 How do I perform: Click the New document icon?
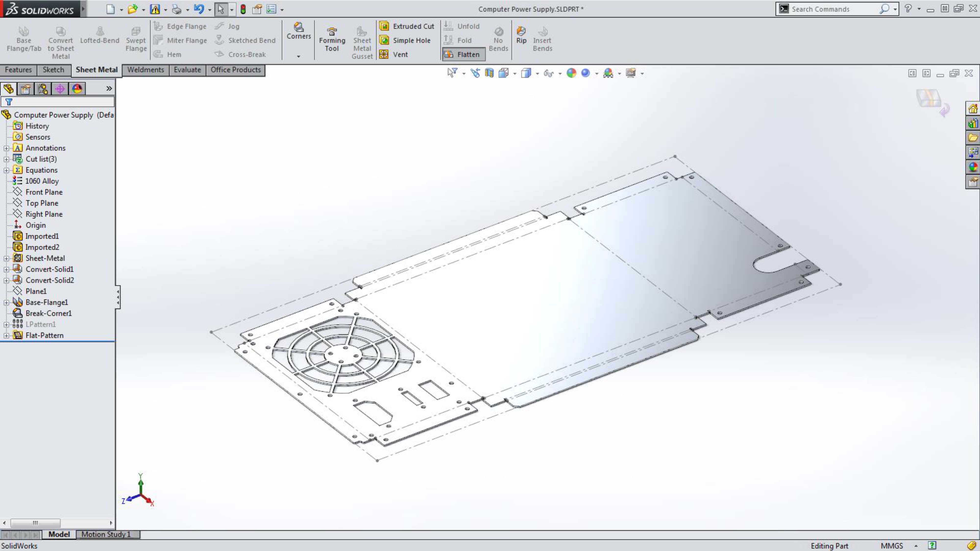[x=110, y=9]
